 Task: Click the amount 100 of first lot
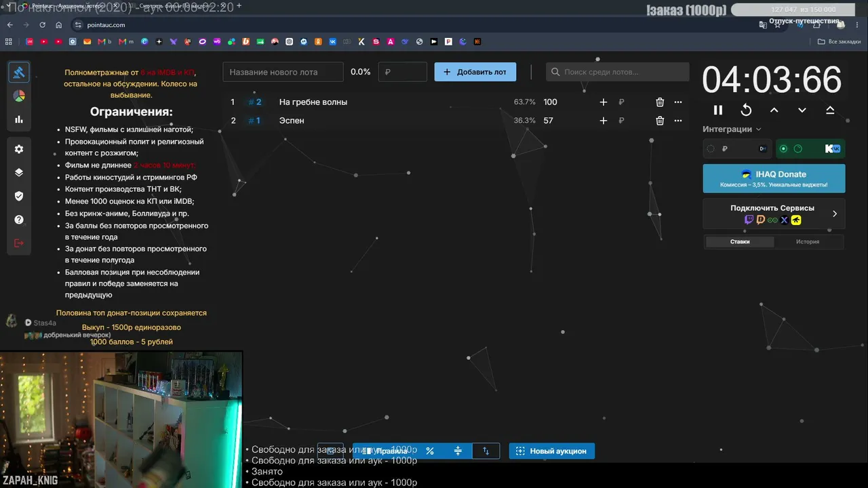click(x=550, y=102)
